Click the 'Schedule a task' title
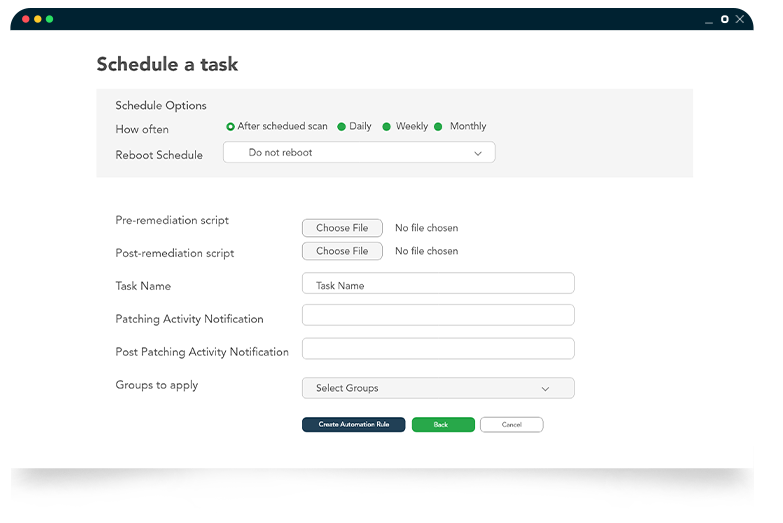783x523 pixels. 167,64
